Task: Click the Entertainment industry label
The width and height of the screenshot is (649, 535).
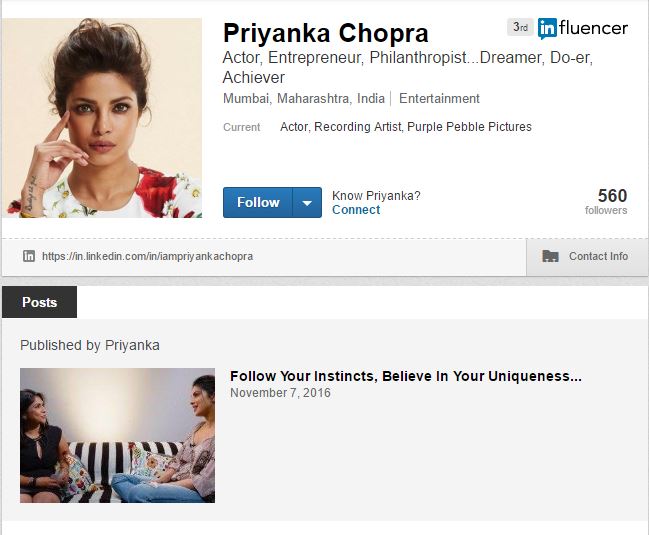Action: click(x=439, y=98)
